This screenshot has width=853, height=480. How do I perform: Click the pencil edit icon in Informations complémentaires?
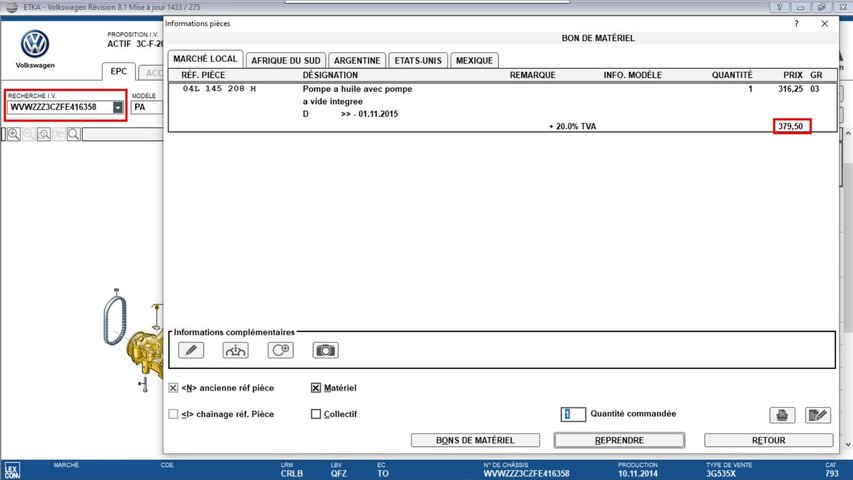click(x=191, y=350)
